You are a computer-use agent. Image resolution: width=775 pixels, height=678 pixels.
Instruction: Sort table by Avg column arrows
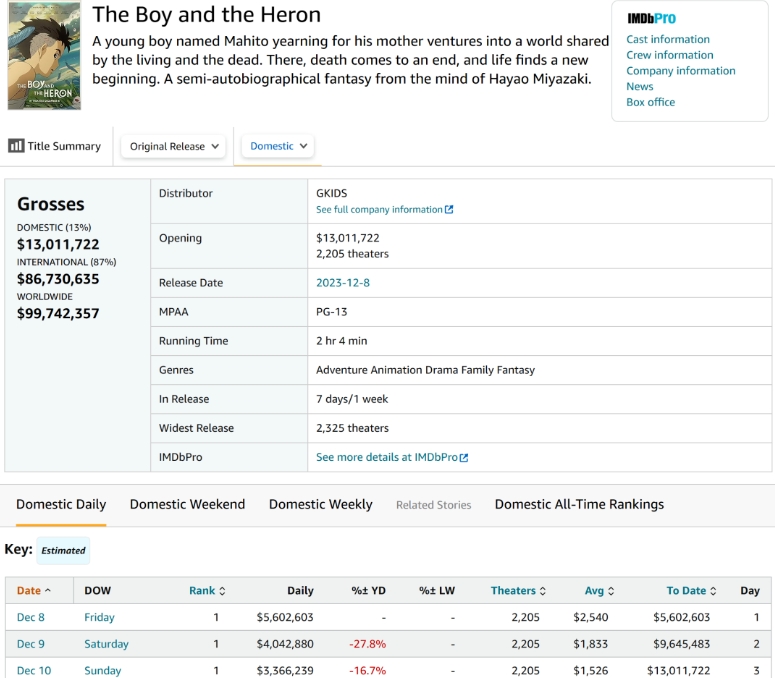pyautogui.click(x=611, y=591)
